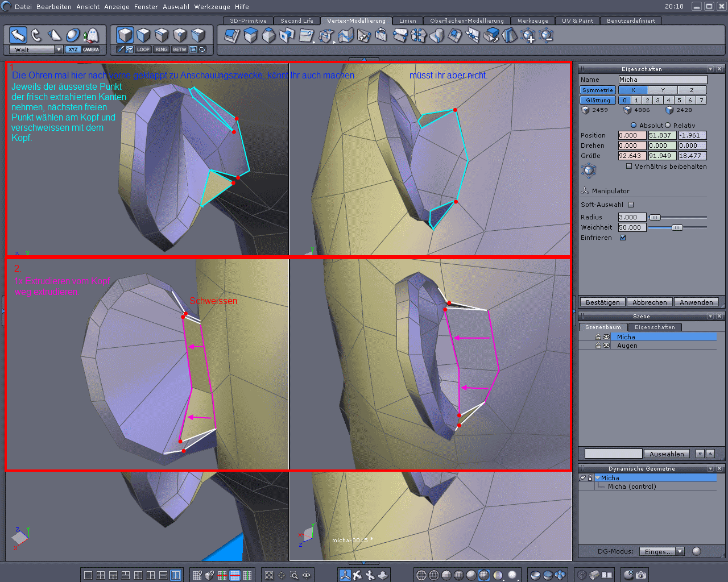Screen dimensions: 728x582
Task: Click the decrease smoothing icon with minus
Action: 547,36
